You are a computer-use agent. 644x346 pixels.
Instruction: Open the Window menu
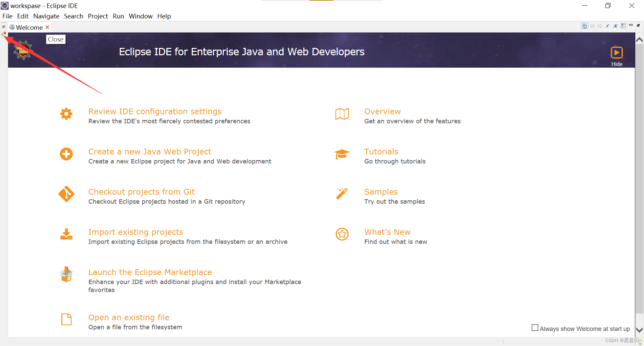[x=141, y=16]
